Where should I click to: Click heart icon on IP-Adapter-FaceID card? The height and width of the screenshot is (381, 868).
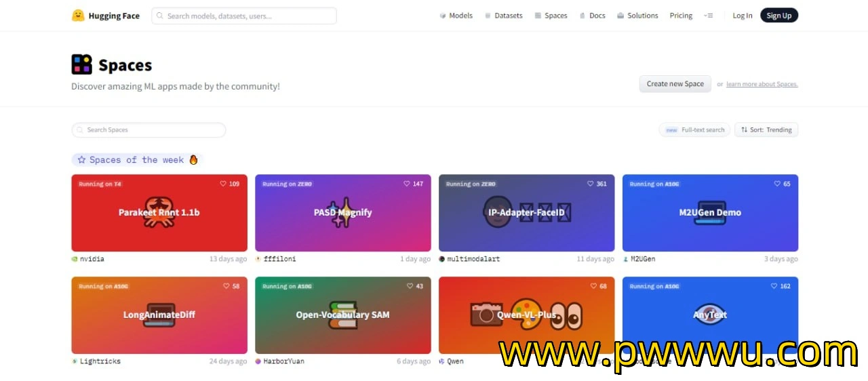[591, 184]
